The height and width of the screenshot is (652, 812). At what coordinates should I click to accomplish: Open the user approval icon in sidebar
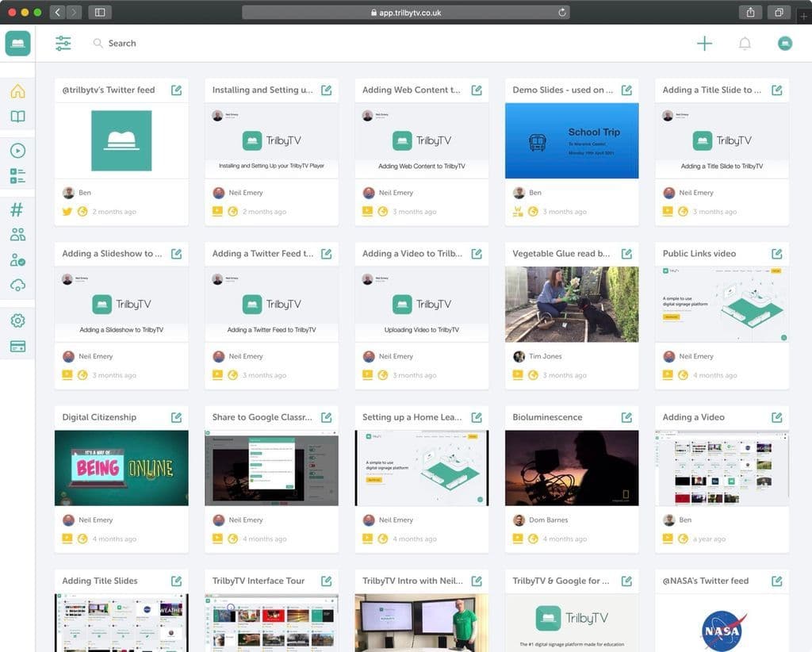(x=17, y=259)
